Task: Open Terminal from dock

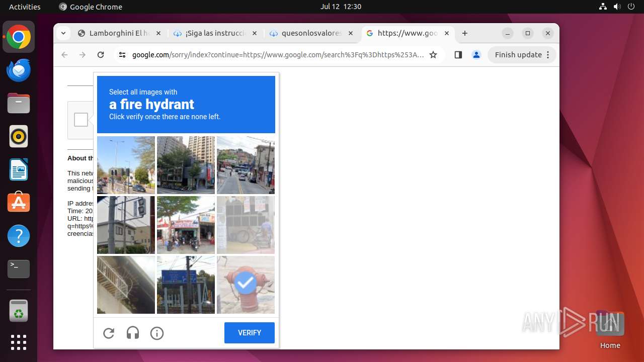Action: (19, 269)
